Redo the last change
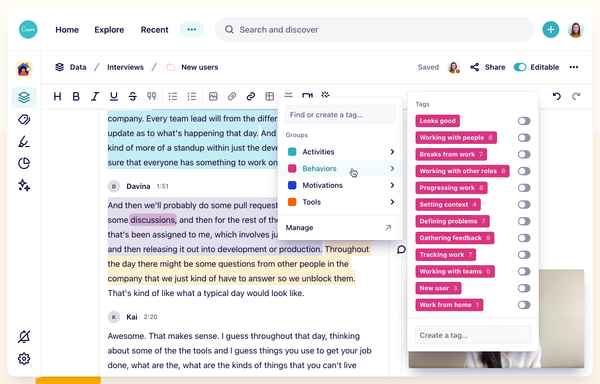This screenshot has height=384, width=600. tap(576, 96)
